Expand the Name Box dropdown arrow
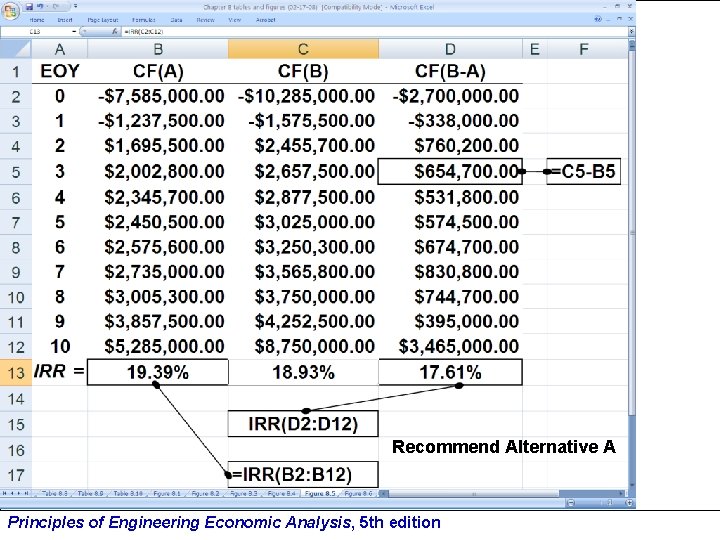 74,31
